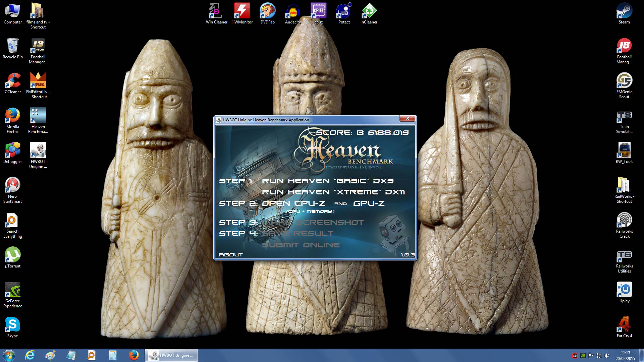Launch Far Cry 4 shortcut
644x362 pixels.
(x=624, y=327)
